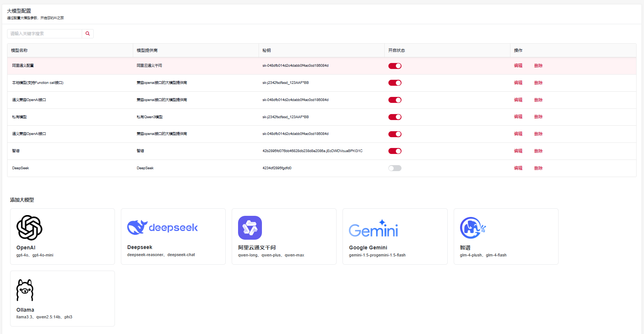Click 删除 for the DeepSeek row
Viewport: 644px width, 334px height.
pos(538,168)
